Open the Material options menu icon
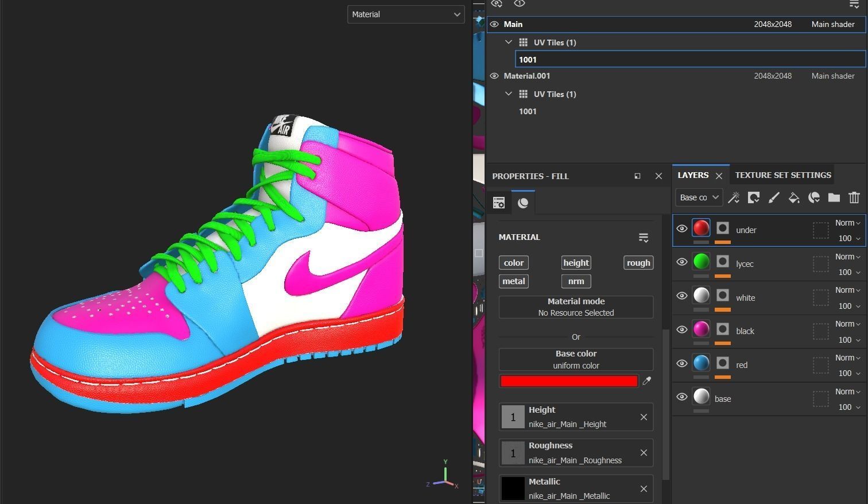 [644, 238]
